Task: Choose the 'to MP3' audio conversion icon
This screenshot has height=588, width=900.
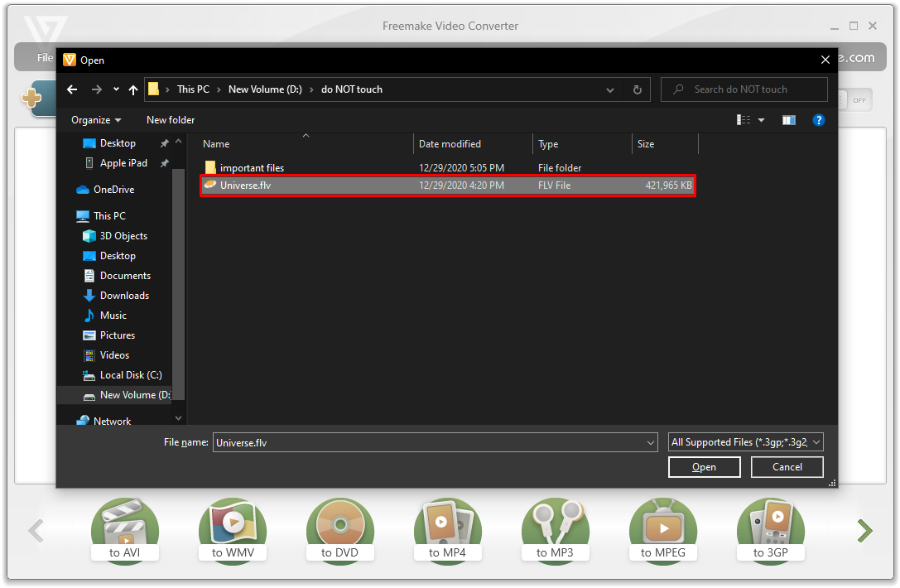Action: click(555, 529)
